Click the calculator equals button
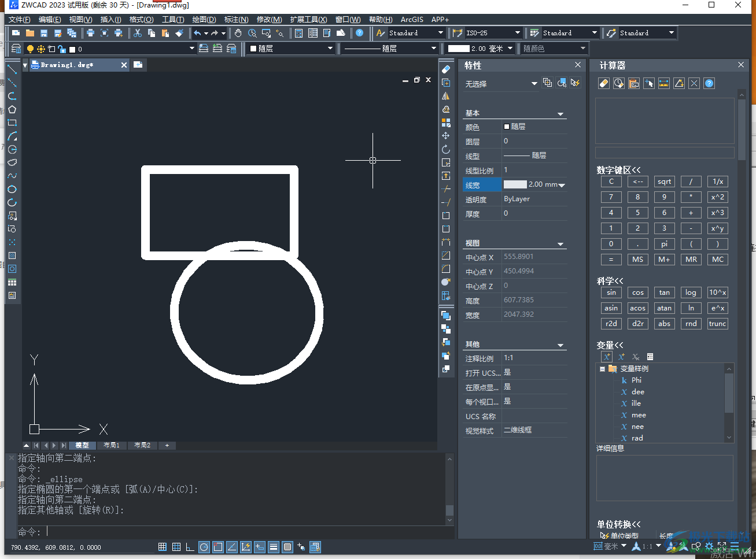Image resolution: width=756 pixels, height=559 pixels. [611, 260]
